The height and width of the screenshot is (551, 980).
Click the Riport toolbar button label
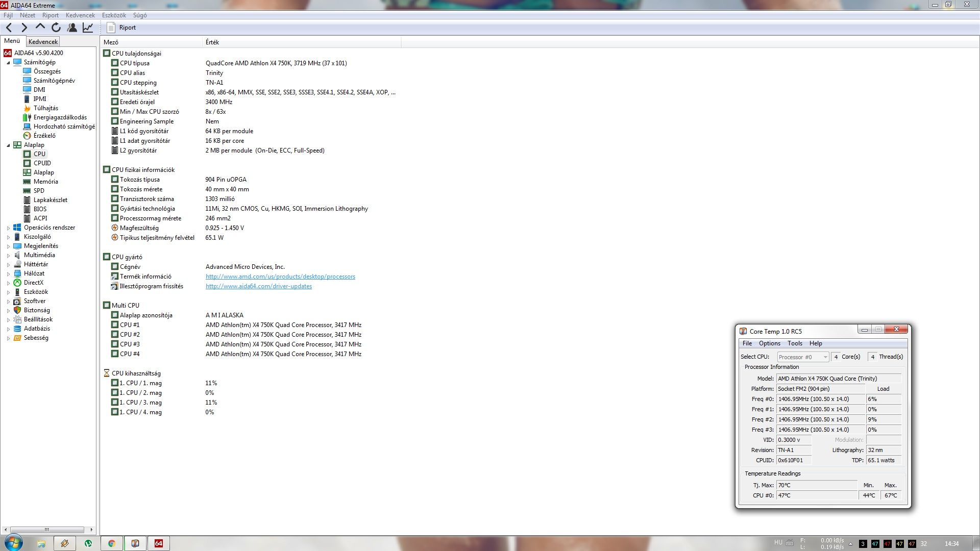pos(128,28)
